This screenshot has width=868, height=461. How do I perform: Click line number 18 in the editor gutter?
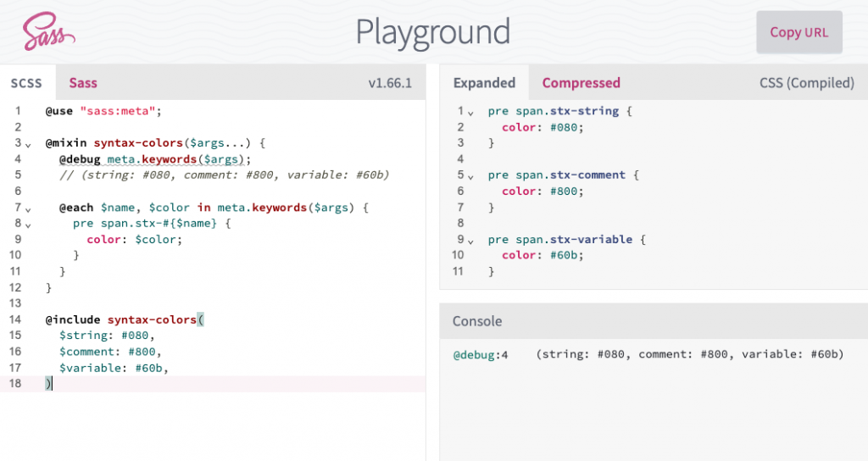(x=15, y=384)
